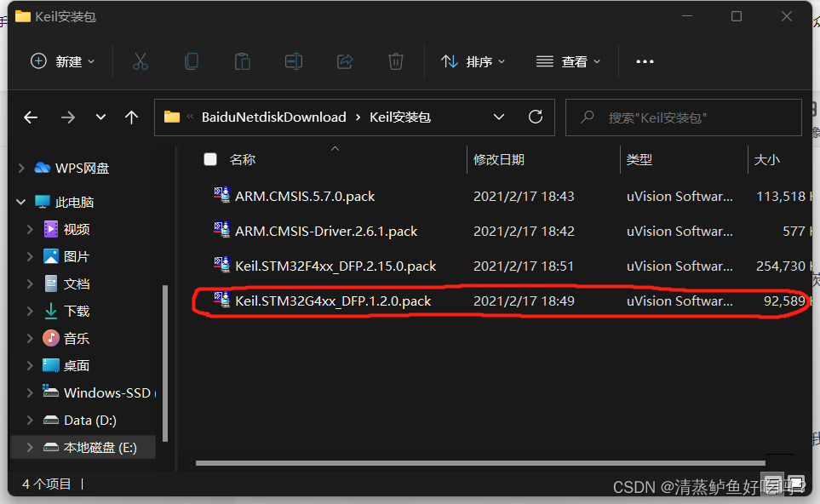Image resolution: width=820 pixels, height=504 pixels.
Task: Go back with the left arrow
Action: pos(31,117)
